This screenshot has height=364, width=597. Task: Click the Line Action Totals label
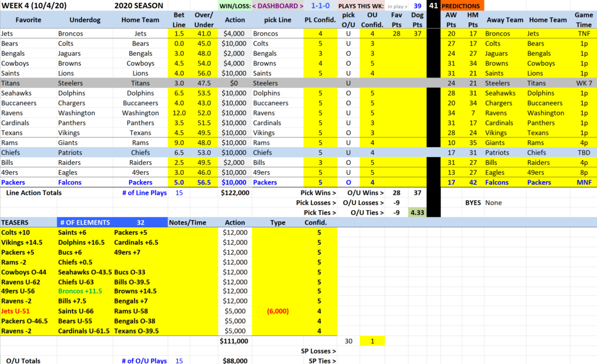[34, 193]
